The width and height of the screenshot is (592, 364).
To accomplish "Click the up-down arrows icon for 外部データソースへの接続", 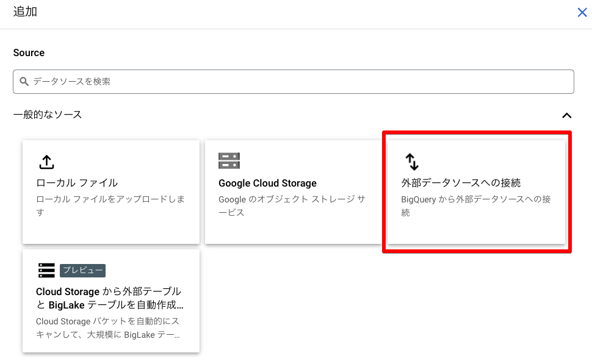I will 413,162.
